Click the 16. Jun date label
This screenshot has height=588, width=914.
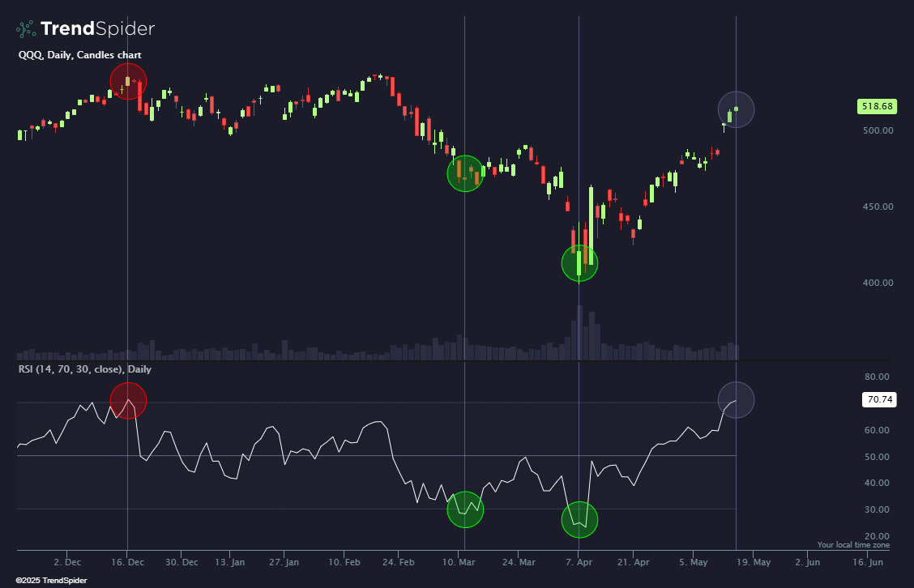[868, 562]
